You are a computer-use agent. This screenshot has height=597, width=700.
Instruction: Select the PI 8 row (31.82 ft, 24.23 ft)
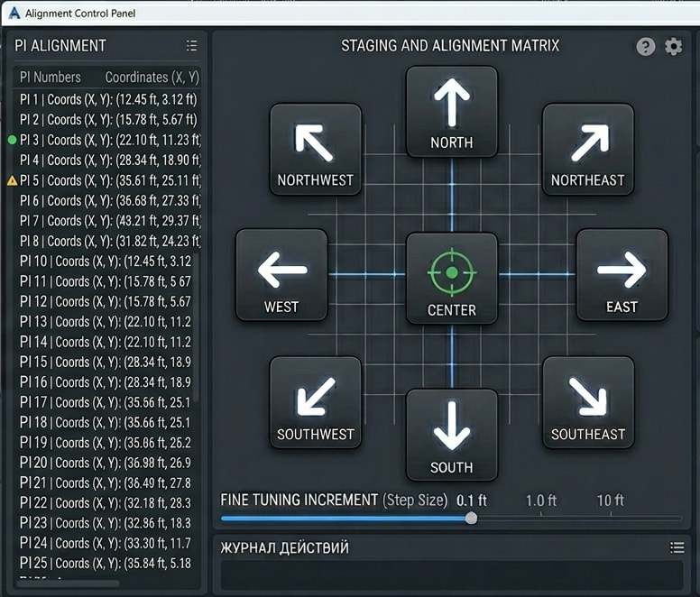click(x=107, y=242)
